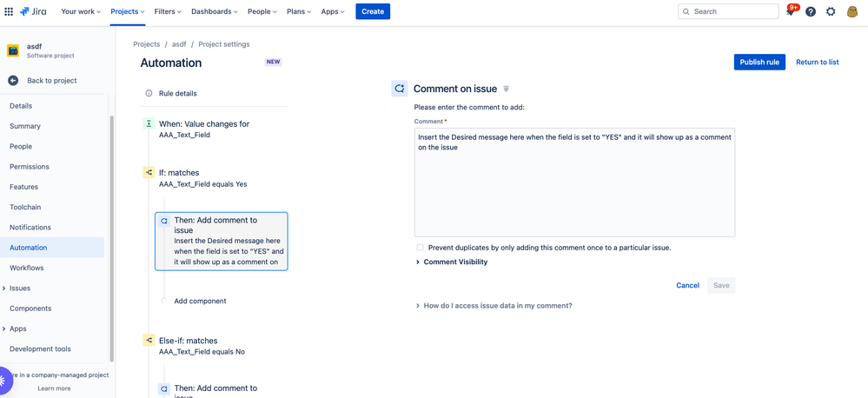Click the Publish rule button
Screen dimensions: 868x398
(759, 62)
